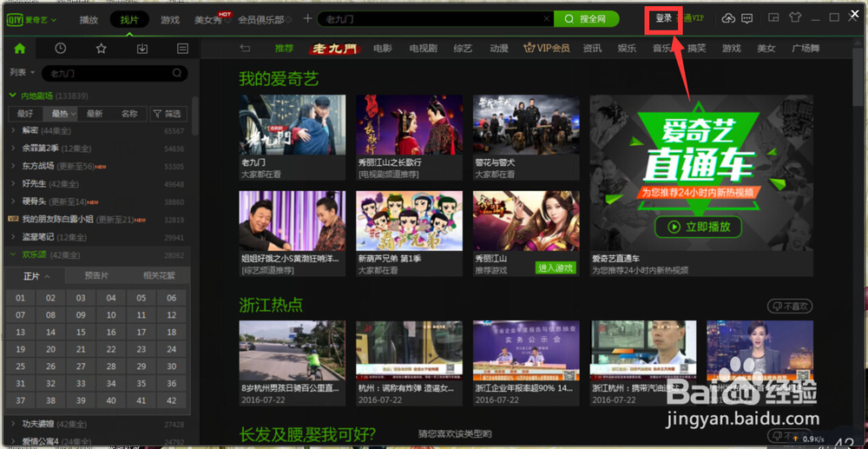
Task: Select the 预告片 tab
Action: 96,275
